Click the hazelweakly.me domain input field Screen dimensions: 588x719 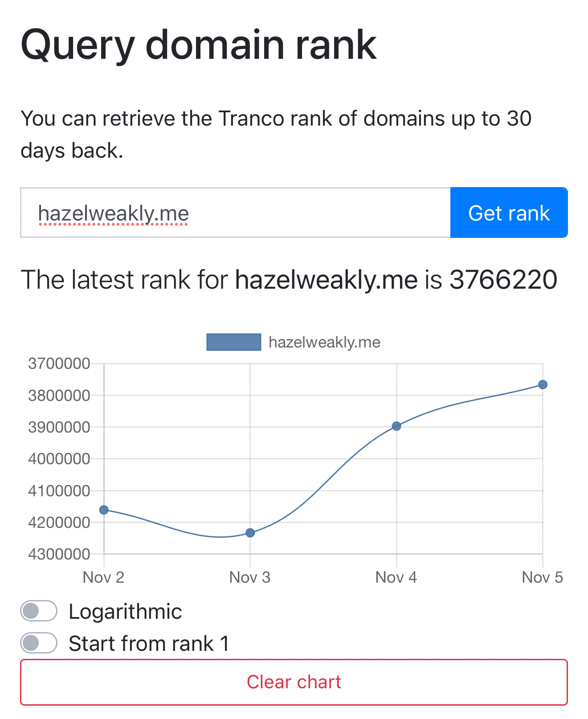pos(235,213)
